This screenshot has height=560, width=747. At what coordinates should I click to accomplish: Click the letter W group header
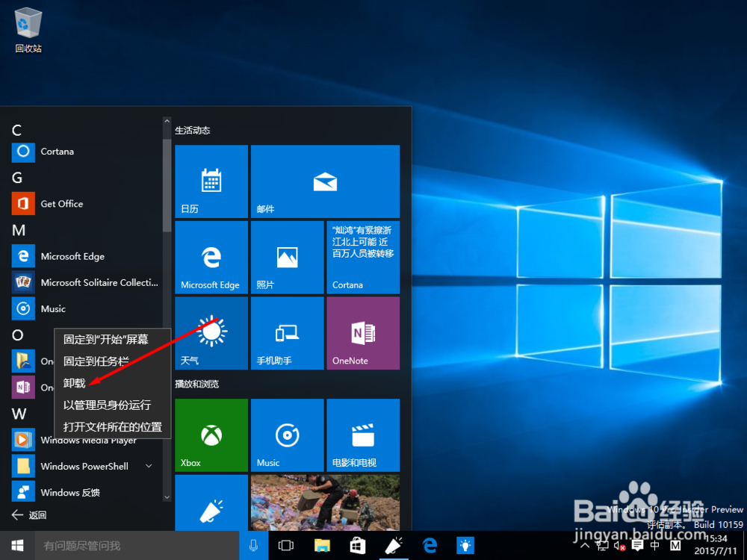pyautogui.click(x=19, y=414)
